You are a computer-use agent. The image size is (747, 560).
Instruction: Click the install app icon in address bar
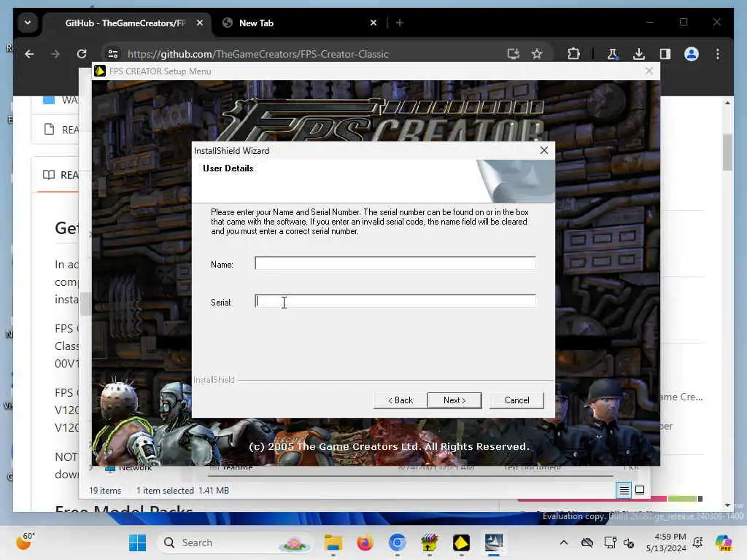[x=513, y=54]
